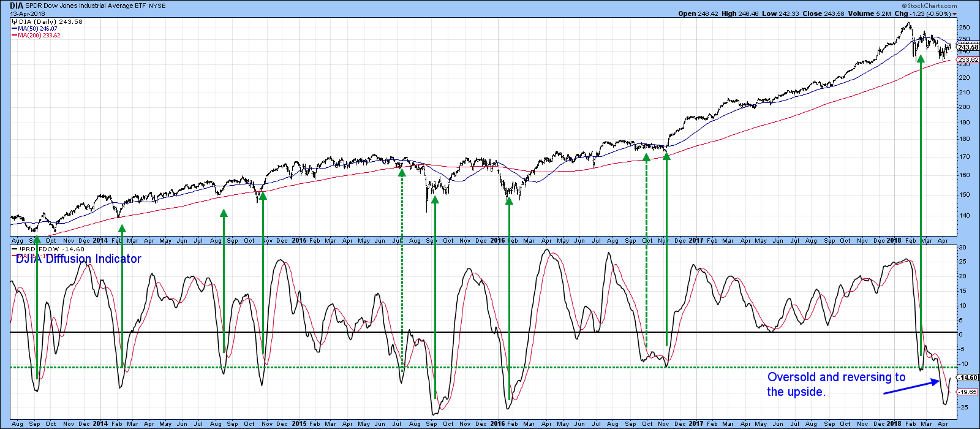Click the '!PRDIFDOW -14.60' indicator legend
The height and width of the screenshot is (429, 980).
[x=47, y=249]
